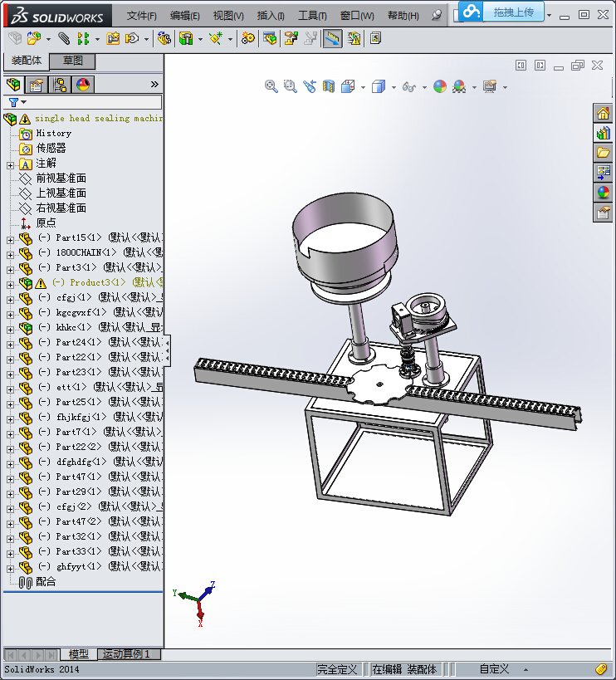Open the File Explorer folder pane

(x=603, y=153)
